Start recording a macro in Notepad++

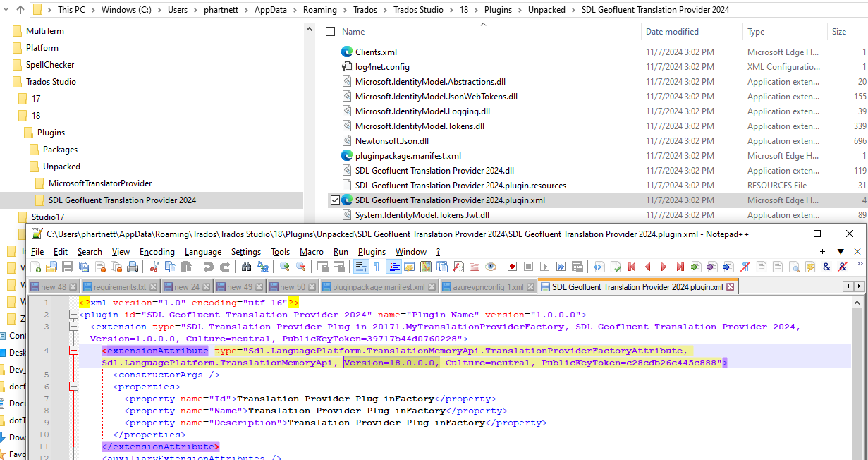pyautogui.click(x=511, y=267)
